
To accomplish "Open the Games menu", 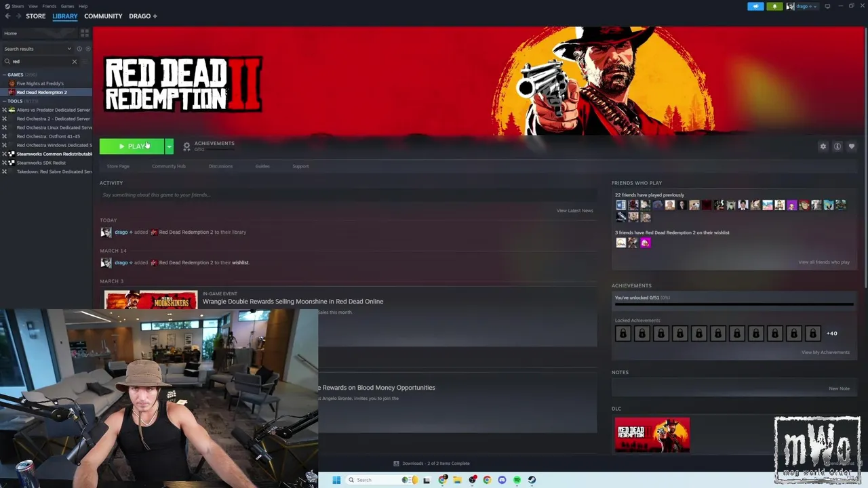I will (67, 6).
